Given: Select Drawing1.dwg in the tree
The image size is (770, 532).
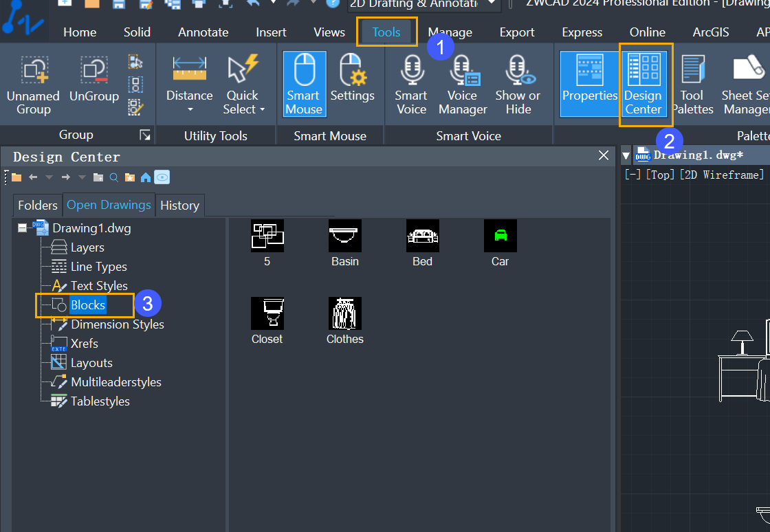Looking at the screenshot, I should tap(92, 228).
